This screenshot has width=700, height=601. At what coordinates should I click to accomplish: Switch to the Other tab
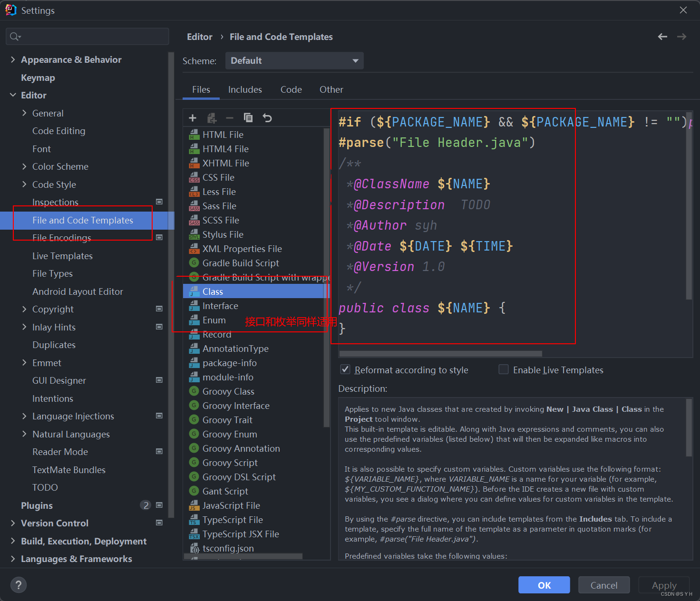point(331,89)
